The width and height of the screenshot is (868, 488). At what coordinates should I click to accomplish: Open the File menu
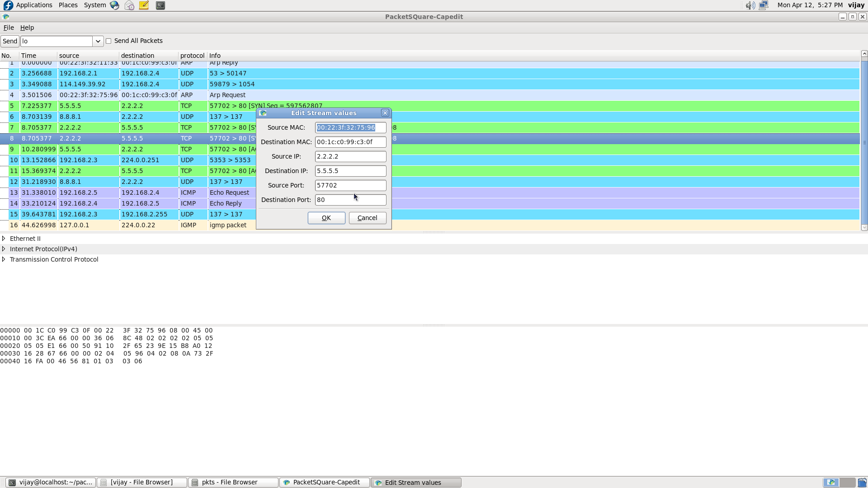pyautogui.click(x=9, y=28)
